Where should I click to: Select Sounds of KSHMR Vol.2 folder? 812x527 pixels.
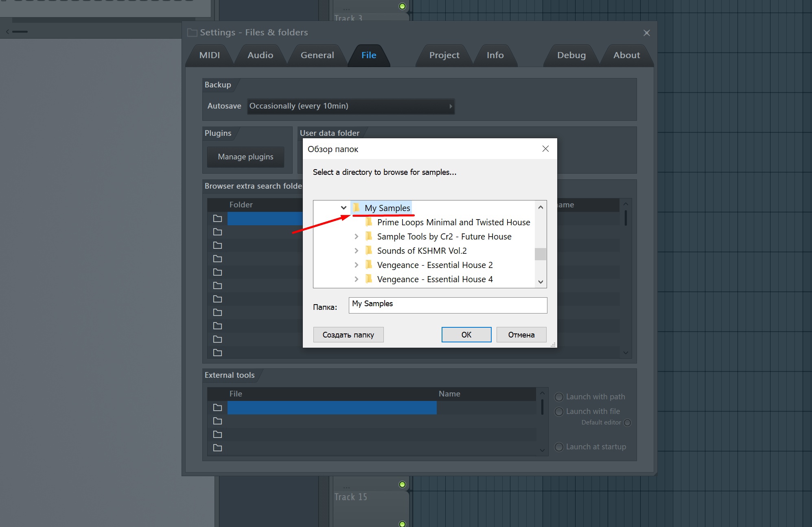422,250
